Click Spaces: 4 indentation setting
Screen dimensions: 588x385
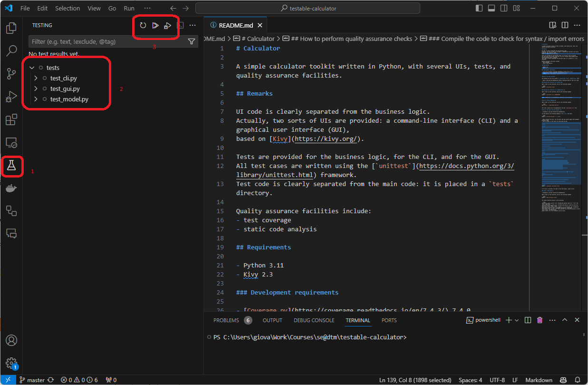tap(470, 380)
